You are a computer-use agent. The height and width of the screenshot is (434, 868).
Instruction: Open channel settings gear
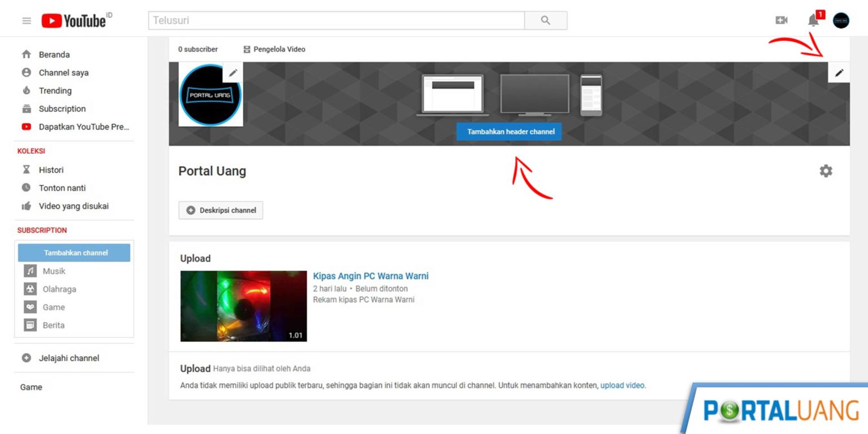pos(826,171)
